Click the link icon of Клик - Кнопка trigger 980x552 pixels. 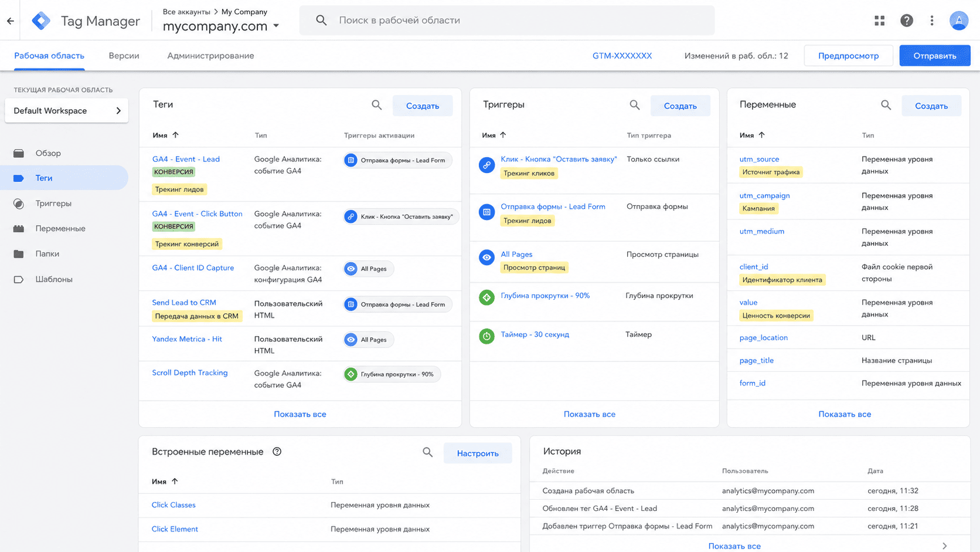pyautogui.click(x=486, y=165)
